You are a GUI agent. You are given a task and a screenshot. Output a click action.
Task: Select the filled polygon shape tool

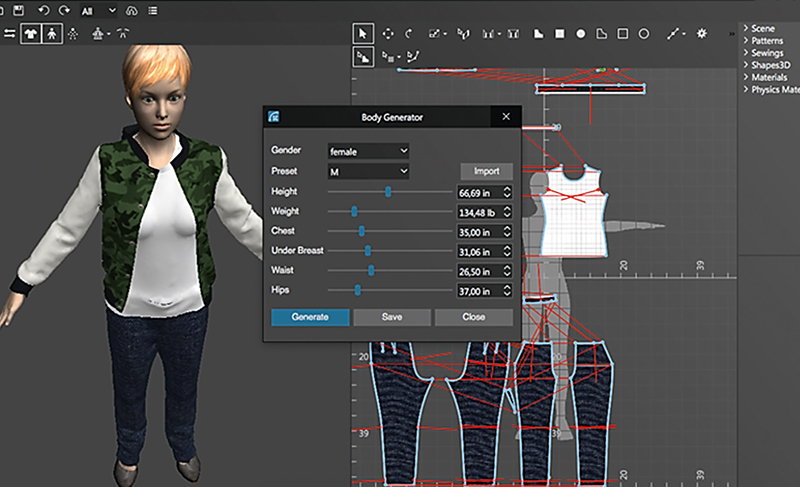pos(538,34)
